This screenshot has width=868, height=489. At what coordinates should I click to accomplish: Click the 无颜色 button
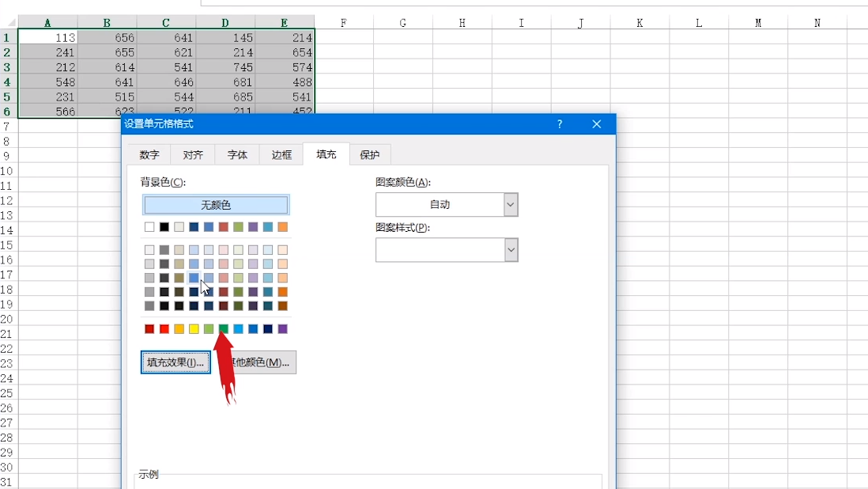pos(216,205)
